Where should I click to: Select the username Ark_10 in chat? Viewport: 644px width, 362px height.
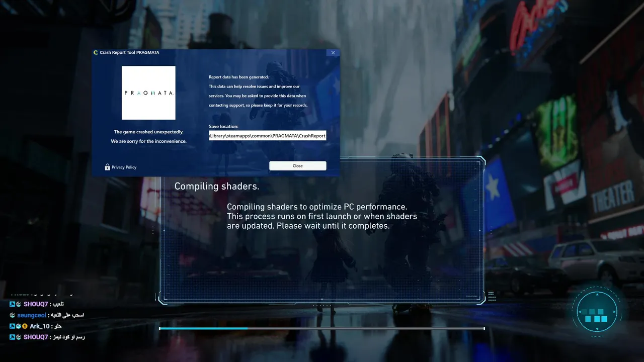(x=39, y=326)
